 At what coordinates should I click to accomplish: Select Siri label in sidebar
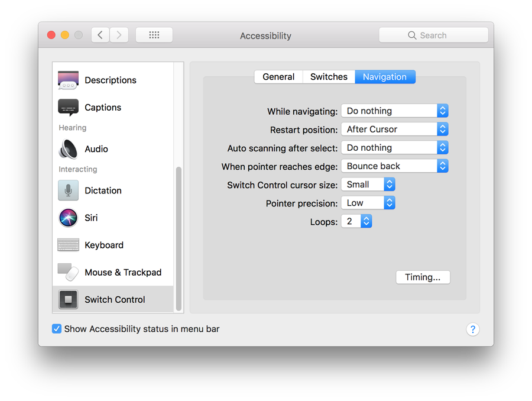[91, 218]
